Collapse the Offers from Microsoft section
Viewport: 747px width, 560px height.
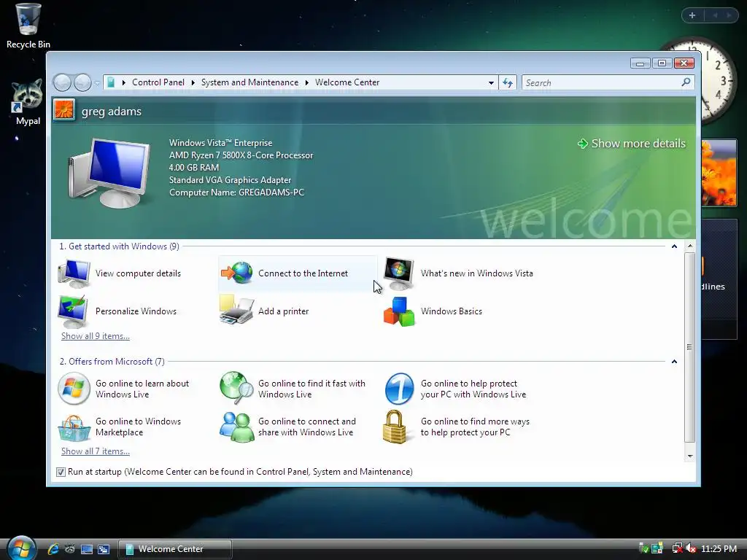tap(674, 362)
